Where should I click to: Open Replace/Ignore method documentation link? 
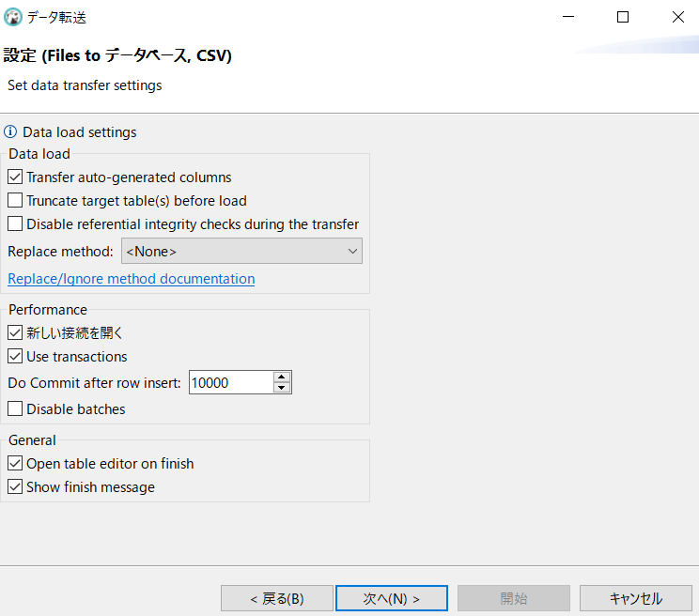tap(132, 279)
